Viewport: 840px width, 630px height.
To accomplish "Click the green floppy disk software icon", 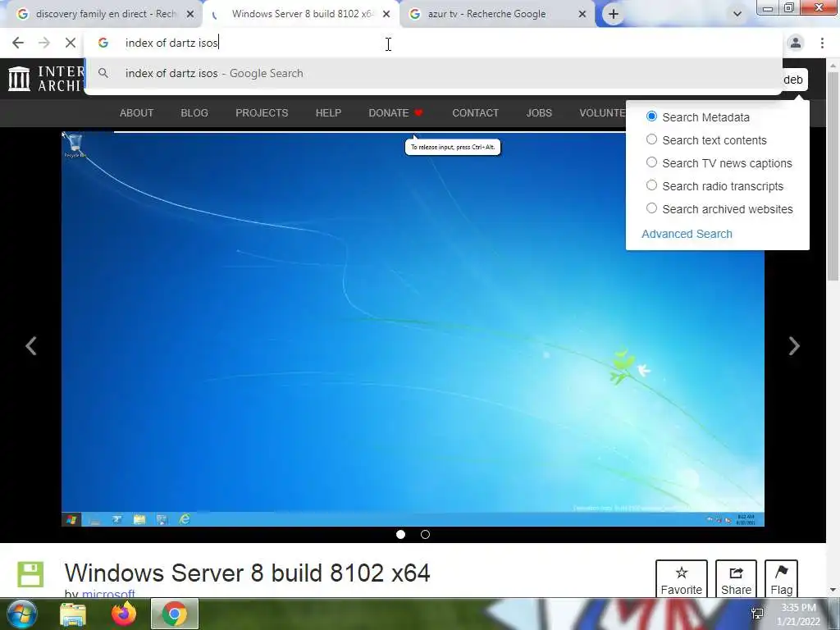I will click(x=30, y=575).
